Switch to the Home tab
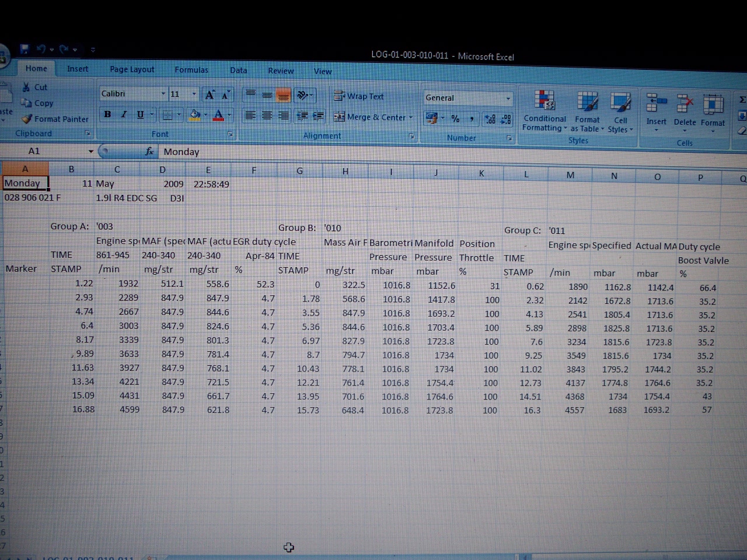 point(36,68)
